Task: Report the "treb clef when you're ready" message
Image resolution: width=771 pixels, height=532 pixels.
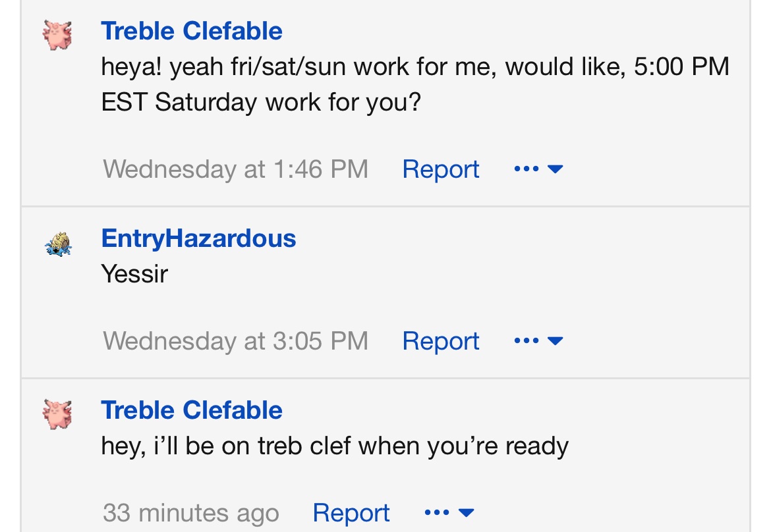Action: point(351,513)
